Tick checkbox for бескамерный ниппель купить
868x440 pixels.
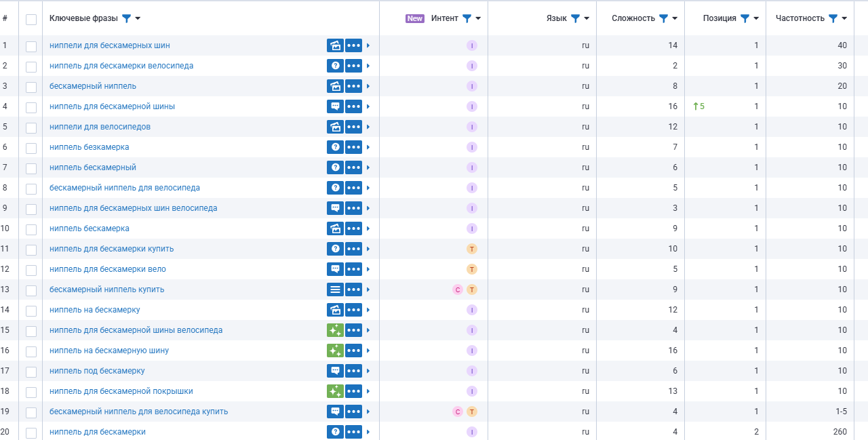tap(31, 290)
